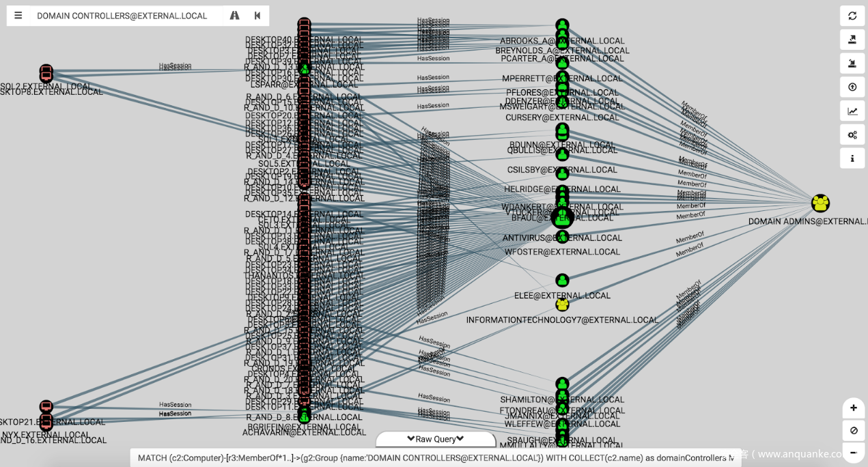Image resolution: width=868 pixels, height=467 pixels.
Task: Zoom out with the minus button
Action: click(x=854, y=452)
